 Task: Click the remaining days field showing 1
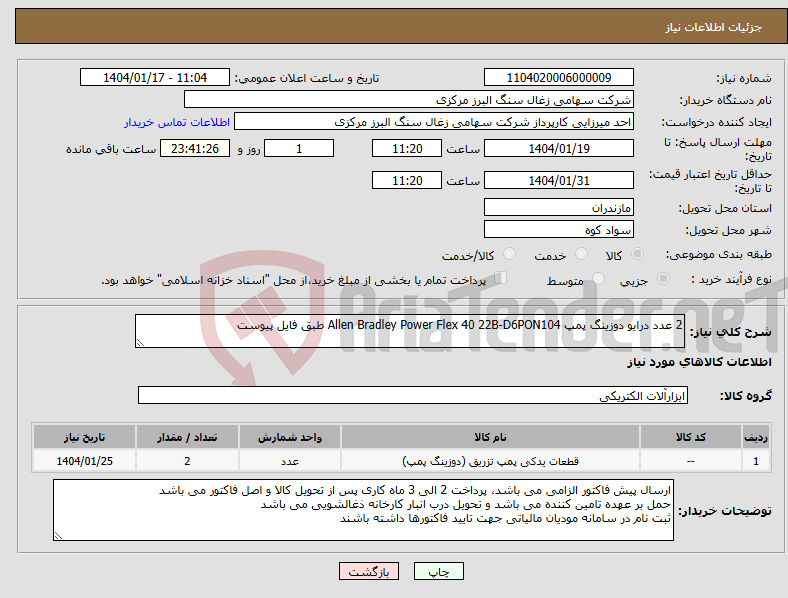pyautogui.click(x=299, y=148)
